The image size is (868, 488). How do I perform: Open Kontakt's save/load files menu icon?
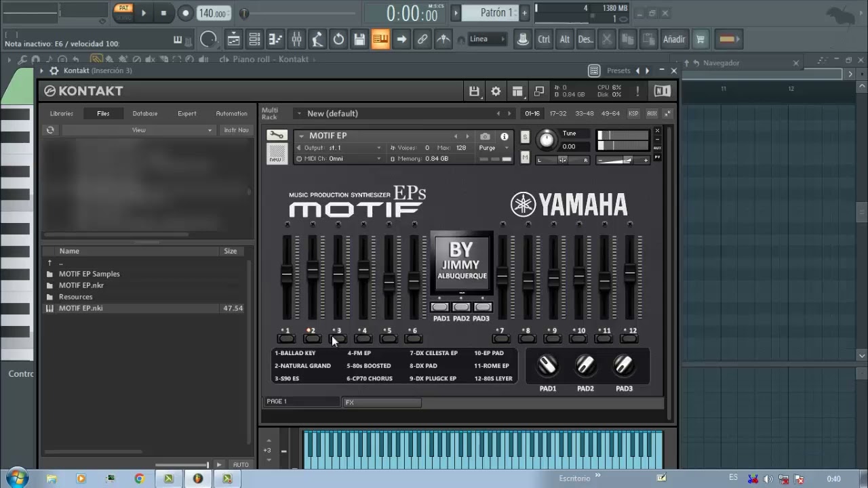point(474,91)
